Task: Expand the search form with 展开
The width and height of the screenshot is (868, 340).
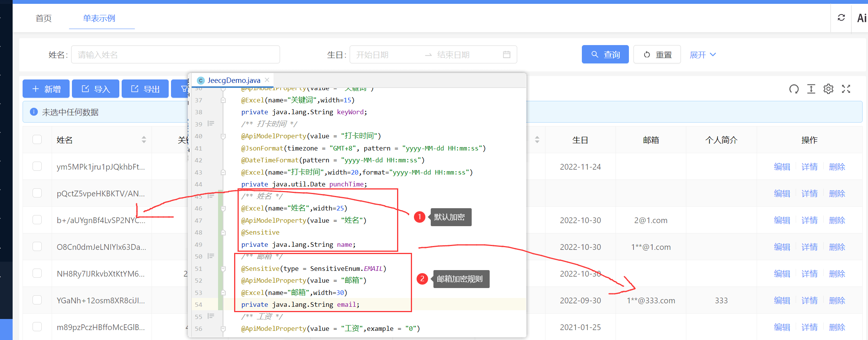Action: 702,55
